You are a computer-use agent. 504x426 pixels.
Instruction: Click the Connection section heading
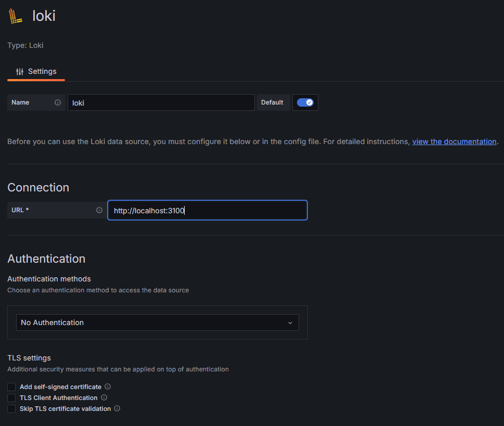click(38, 187)
